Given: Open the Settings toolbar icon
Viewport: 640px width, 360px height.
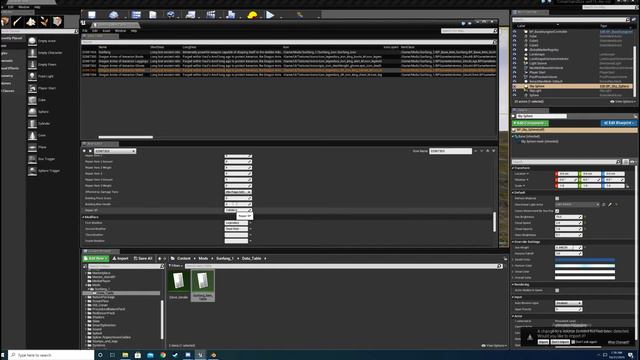Looking at the screenshot, I should click(171, 15).
